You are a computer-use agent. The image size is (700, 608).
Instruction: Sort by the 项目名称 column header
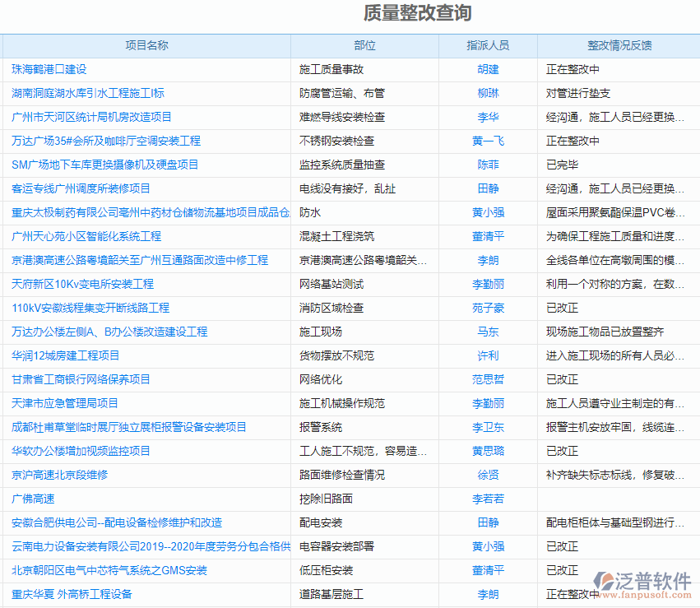146,46
